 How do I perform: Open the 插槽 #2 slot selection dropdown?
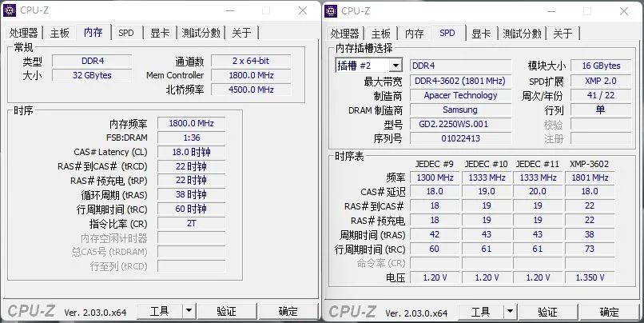pos(368,66)
